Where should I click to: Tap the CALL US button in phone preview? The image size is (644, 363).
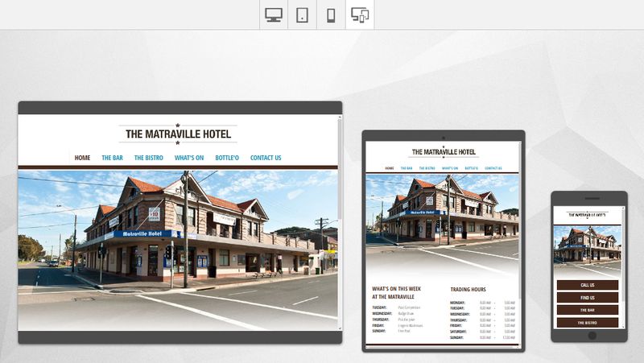[588, 285]
